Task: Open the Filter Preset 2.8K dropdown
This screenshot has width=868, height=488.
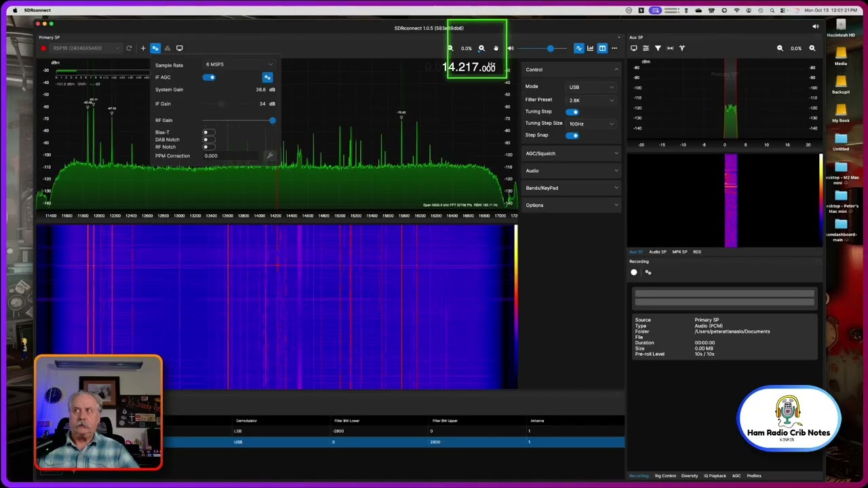Action: pyautogui.click(x=591, y=100)
